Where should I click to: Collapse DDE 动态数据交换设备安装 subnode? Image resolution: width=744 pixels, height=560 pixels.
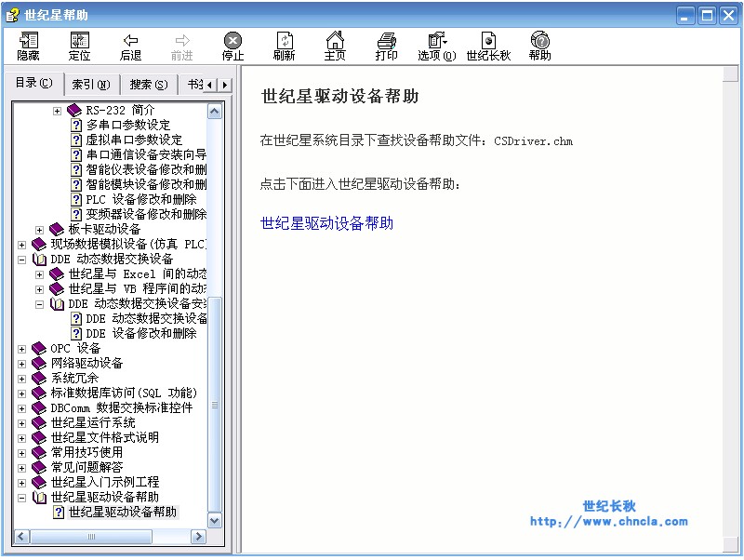[39, 304]
